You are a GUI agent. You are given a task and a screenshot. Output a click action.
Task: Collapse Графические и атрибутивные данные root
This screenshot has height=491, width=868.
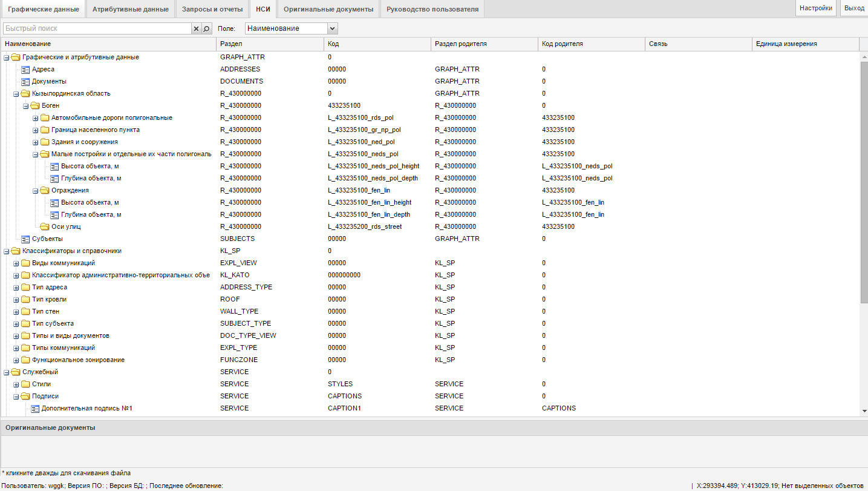7,58
